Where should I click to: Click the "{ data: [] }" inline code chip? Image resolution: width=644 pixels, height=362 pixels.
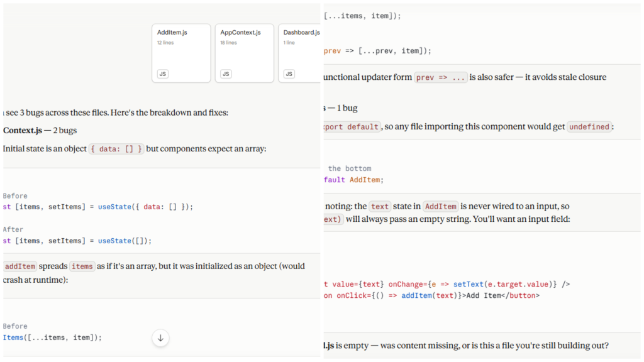coord(116,149)
